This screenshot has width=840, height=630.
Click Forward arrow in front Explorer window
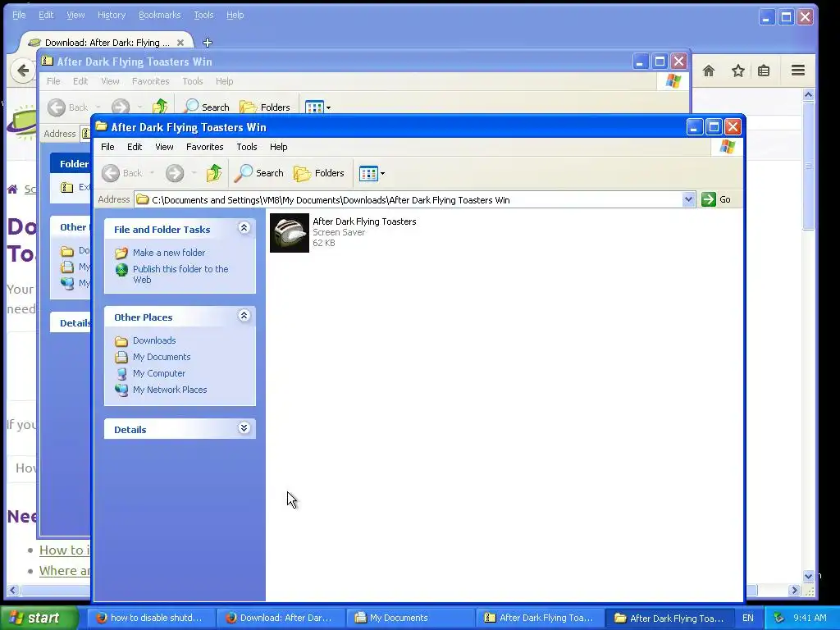click(x=175, y=173)
